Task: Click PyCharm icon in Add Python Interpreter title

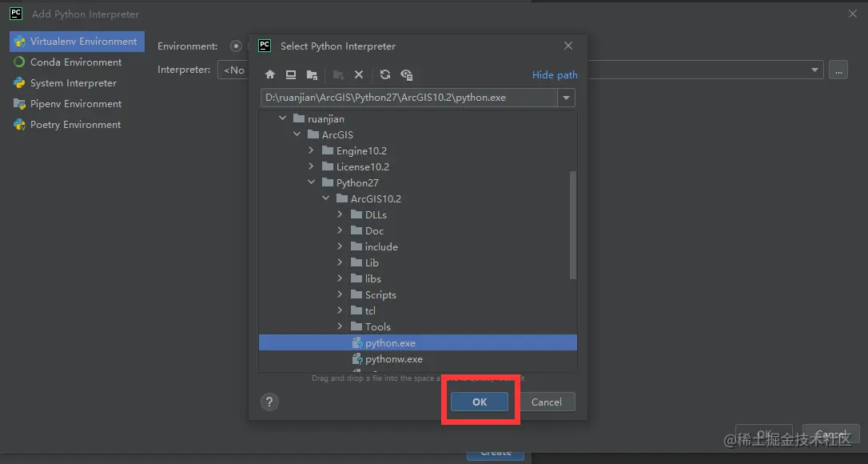Action: 16,14
